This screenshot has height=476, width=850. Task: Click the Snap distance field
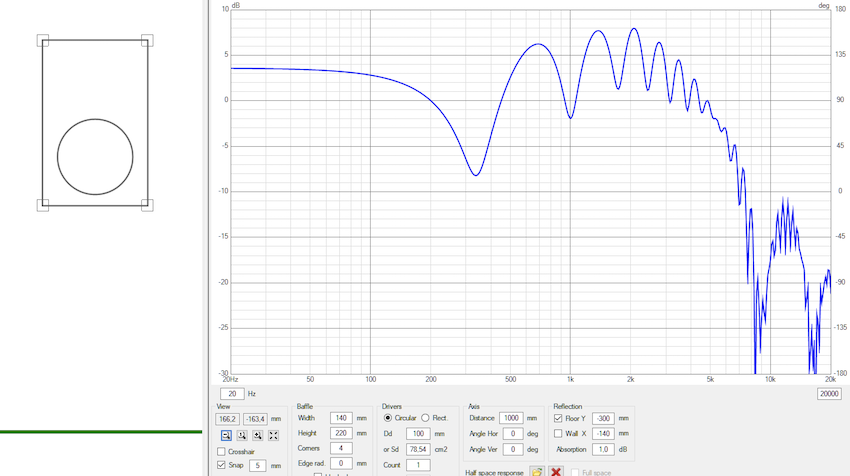(257, 466)
